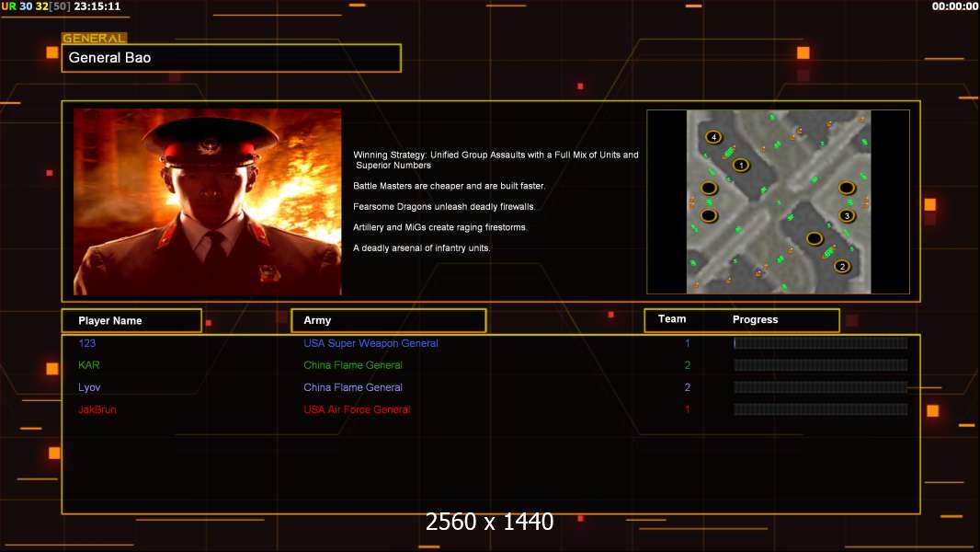980x552 pixels.
Task: Click start position 1 on the minimap
Action: [741, 166]
